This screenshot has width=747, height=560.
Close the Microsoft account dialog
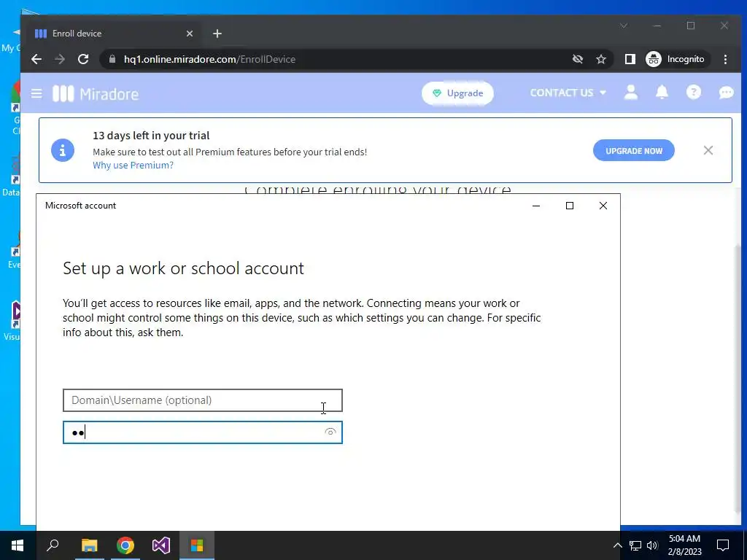(603, 206)
